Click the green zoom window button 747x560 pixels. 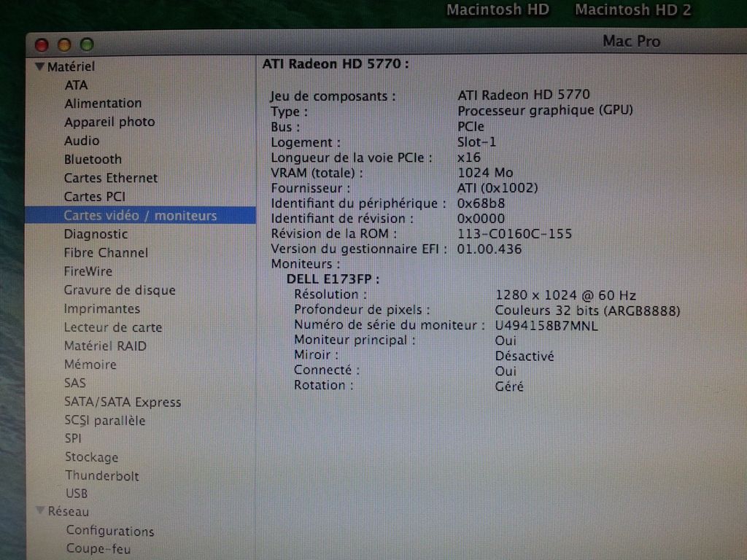[87, 44]
